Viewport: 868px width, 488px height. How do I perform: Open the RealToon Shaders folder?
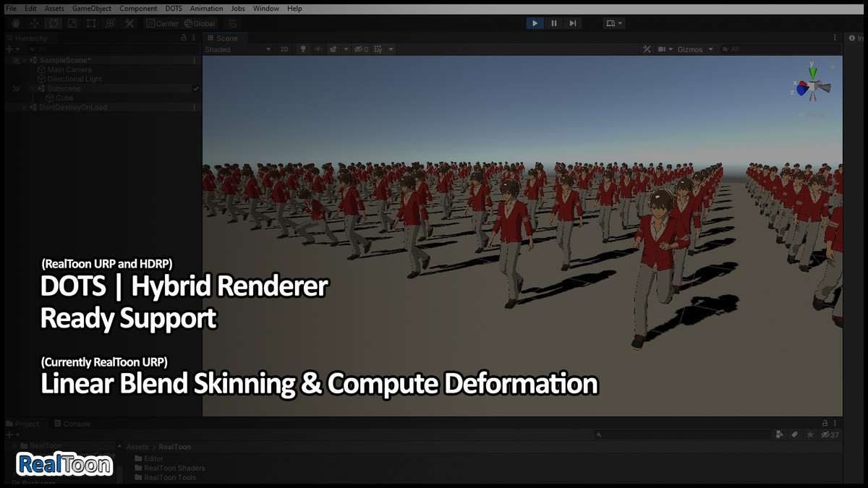(169, 468)
